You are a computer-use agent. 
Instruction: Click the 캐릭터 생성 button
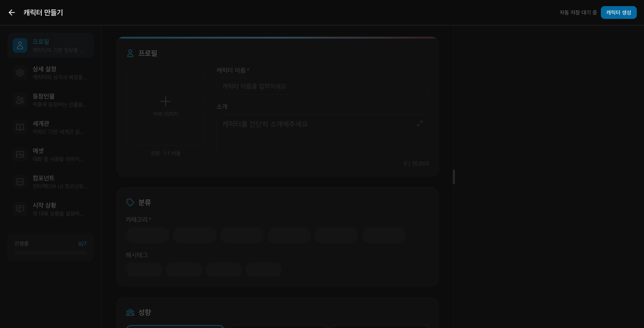[619, 12]
